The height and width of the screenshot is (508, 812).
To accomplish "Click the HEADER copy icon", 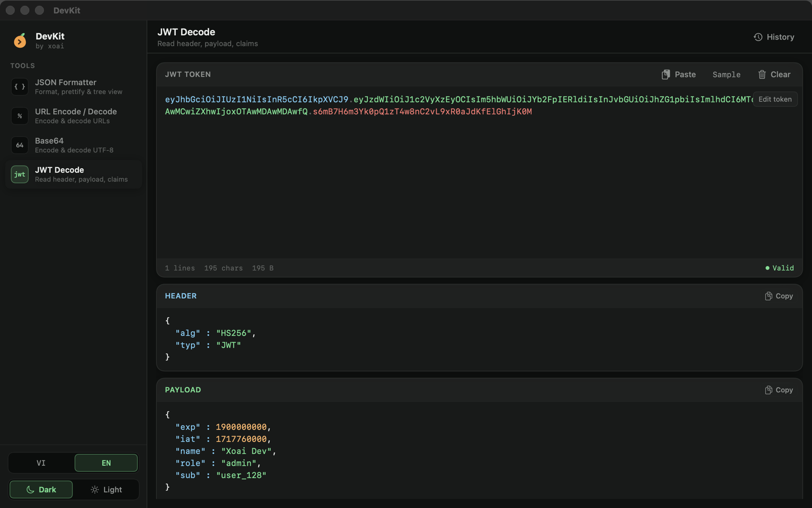I will (768, 296).
